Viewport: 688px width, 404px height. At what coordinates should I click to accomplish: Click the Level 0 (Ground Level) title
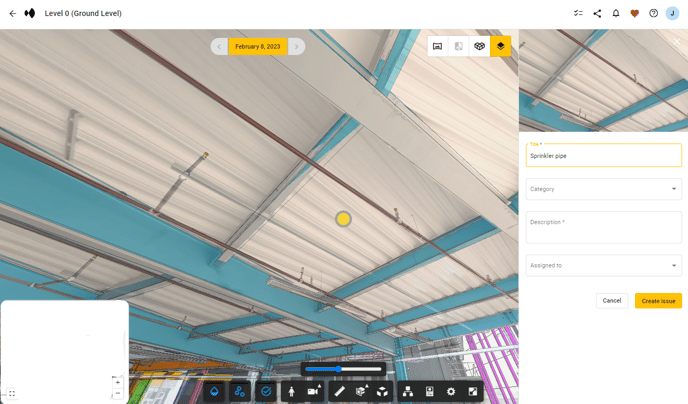point(83,14)
